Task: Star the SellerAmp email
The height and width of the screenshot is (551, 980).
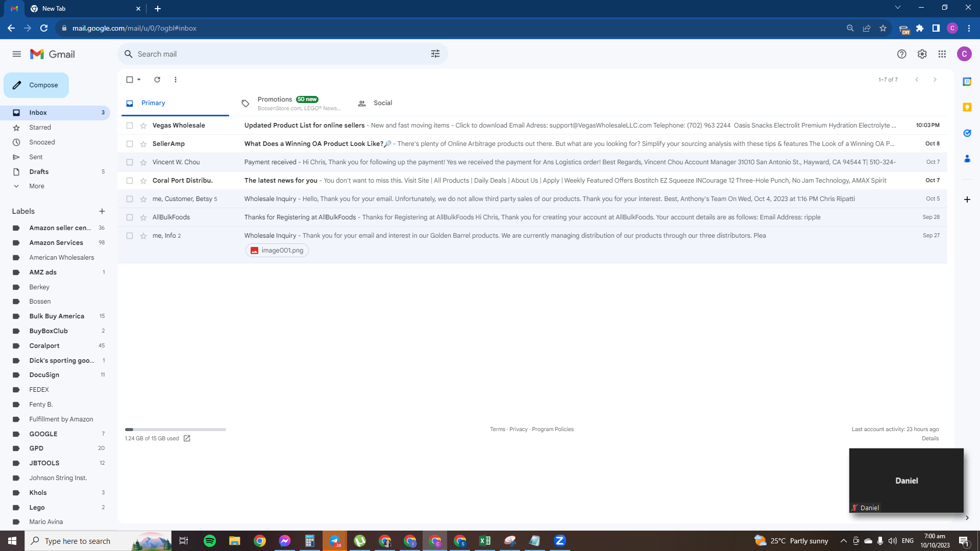Action: tap(143, 144)
